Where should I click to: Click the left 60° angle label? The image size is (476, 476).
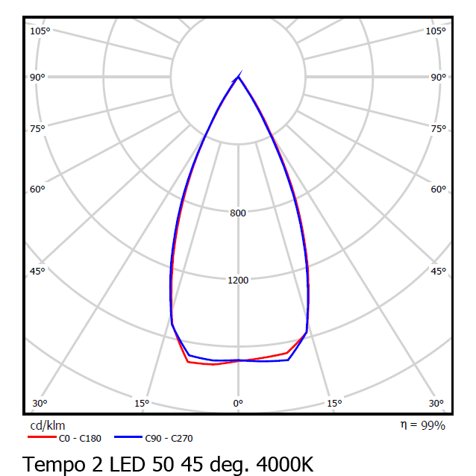coord(38,190)
